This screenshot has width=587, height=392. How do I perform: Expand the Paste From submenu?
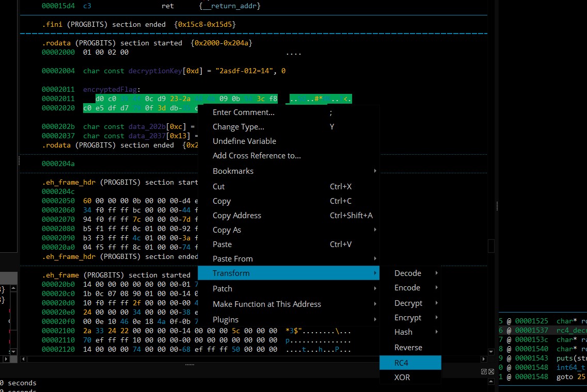click(289, 258)
